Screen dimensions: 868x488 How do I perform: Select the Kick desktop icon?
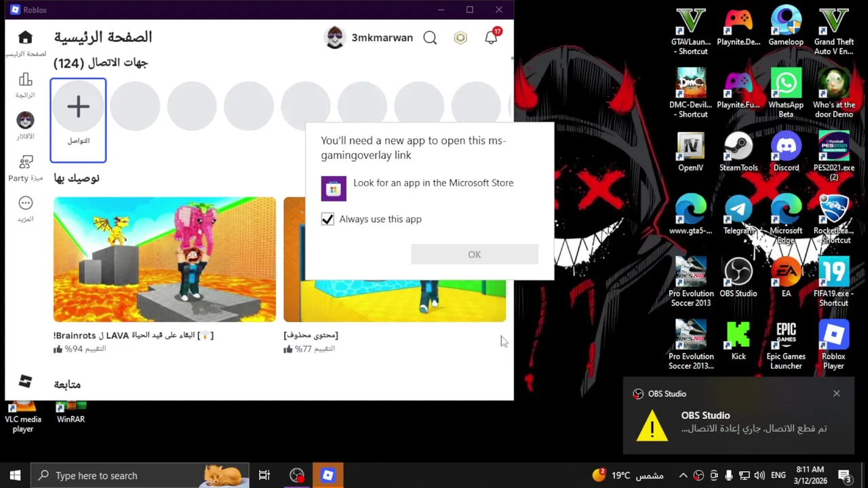coord(738,342)
